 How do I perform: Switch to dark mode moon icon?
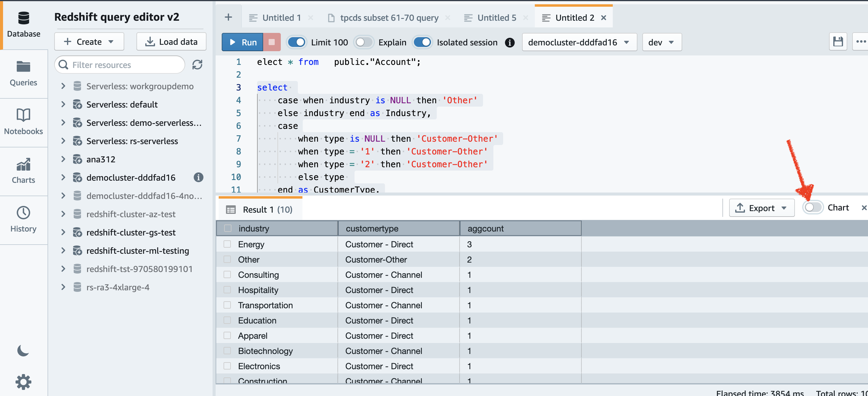pos(23,351)
